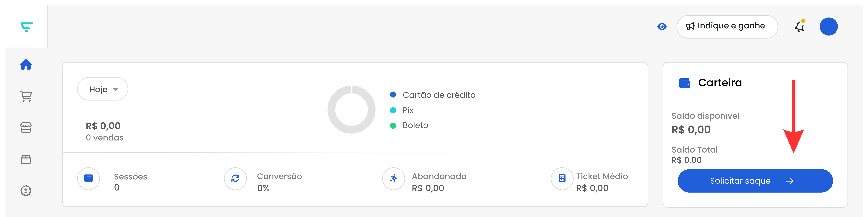Viewport: 868px width, 217px height.
Task: Click the Sessões metric icon
Action: (x=89, y=179)
